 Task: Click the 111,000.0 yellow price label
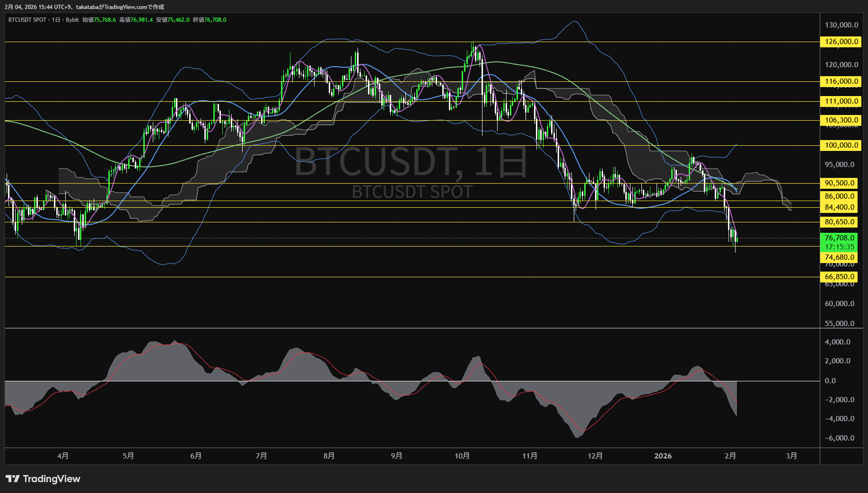[841, 101]
